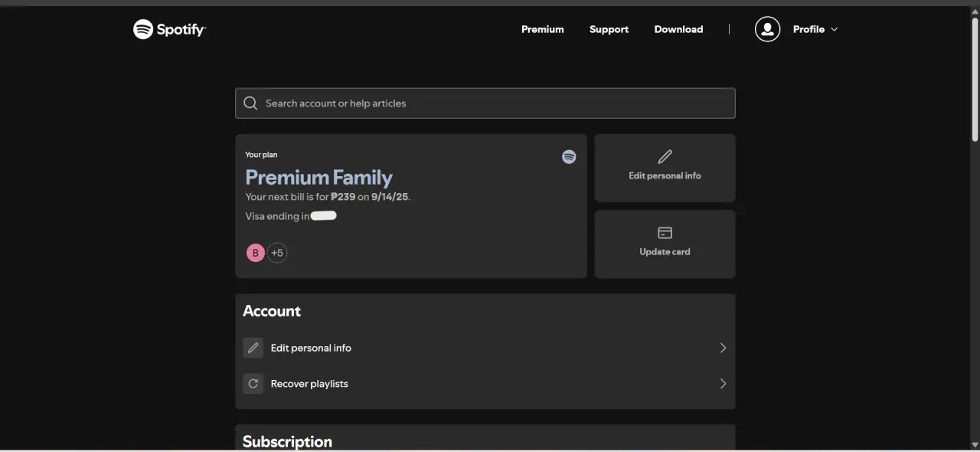Focus the search account or help field

485,103
